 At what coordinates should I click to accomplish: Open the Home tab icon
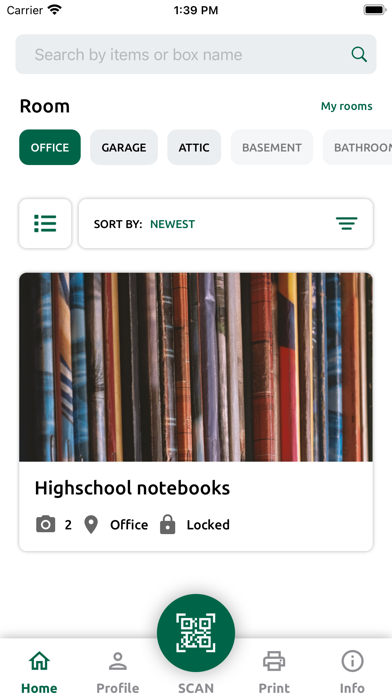tap(40, 661)
